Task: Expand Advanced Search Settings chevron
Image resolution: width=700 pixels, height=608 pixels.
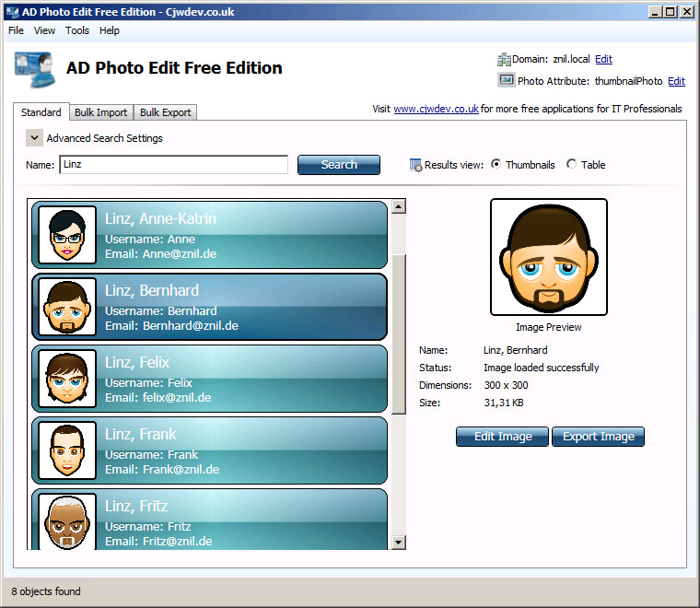Action: (x=34, y=138)
